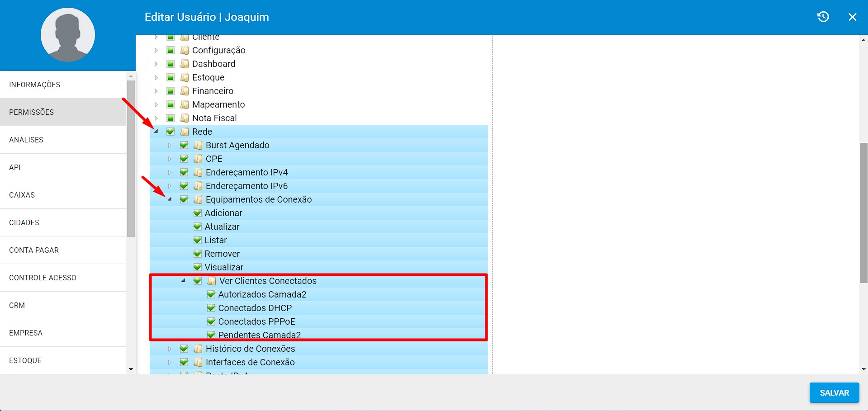Uncheck Autorizados Camada2 checkbox
The image size is (868, 411).
click(211, 294)
